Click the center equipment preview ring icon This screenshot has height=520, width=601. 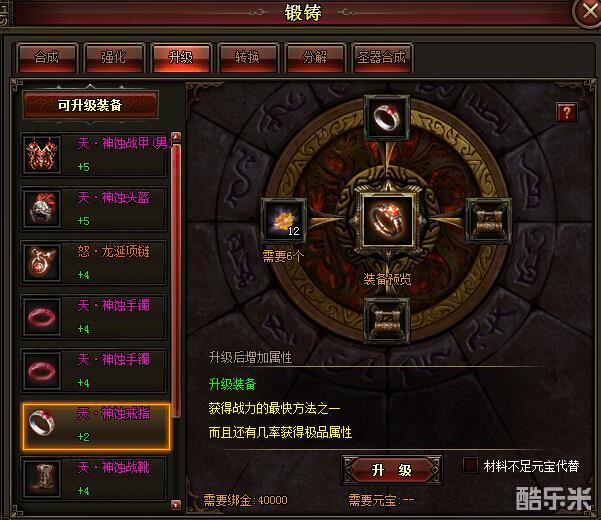[x=388, y=220]
